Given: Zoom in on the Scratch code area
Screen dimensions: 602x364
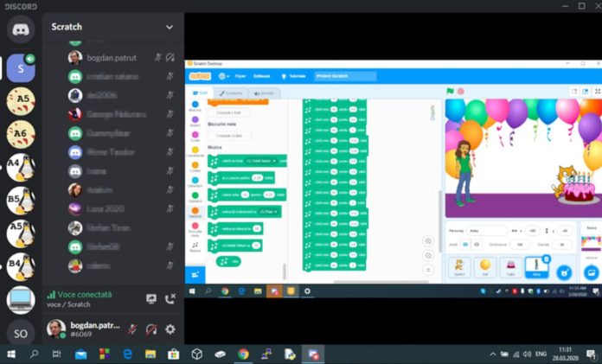Looking at the screenshot, I should pyautogui.click(x=428, y=241).
